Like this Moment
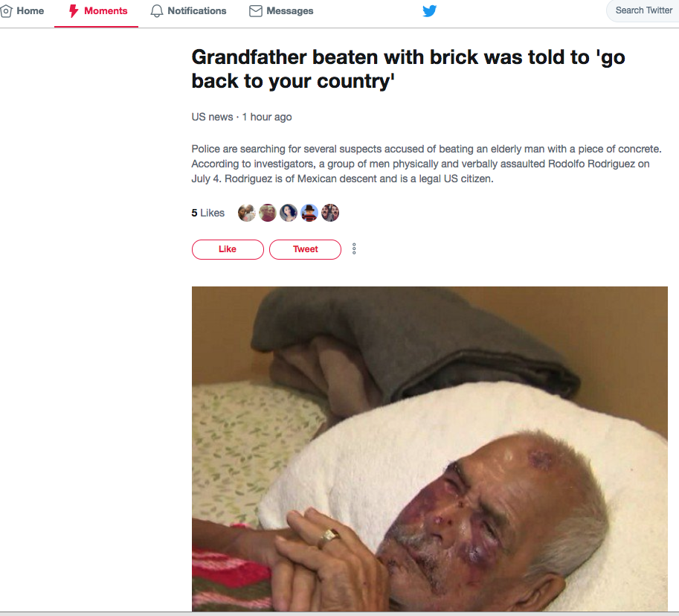Image resolution: width=679 pixels, height=616 pixels. [228, 249]
